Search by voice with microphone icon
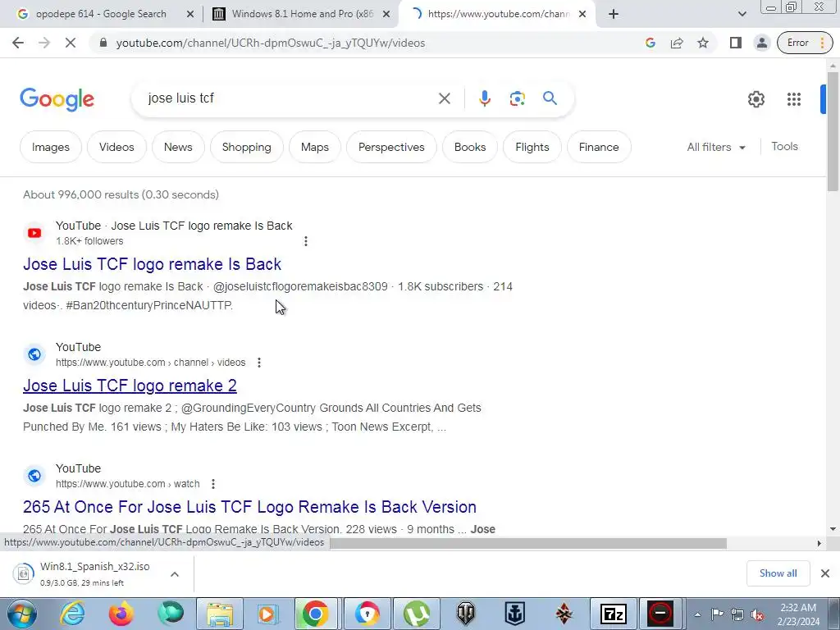 [484, 98]
